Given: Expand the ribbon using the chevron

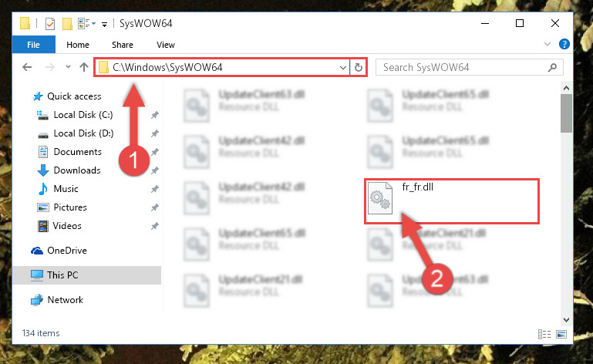Looking at the screenshot, I should coord(548,44).
